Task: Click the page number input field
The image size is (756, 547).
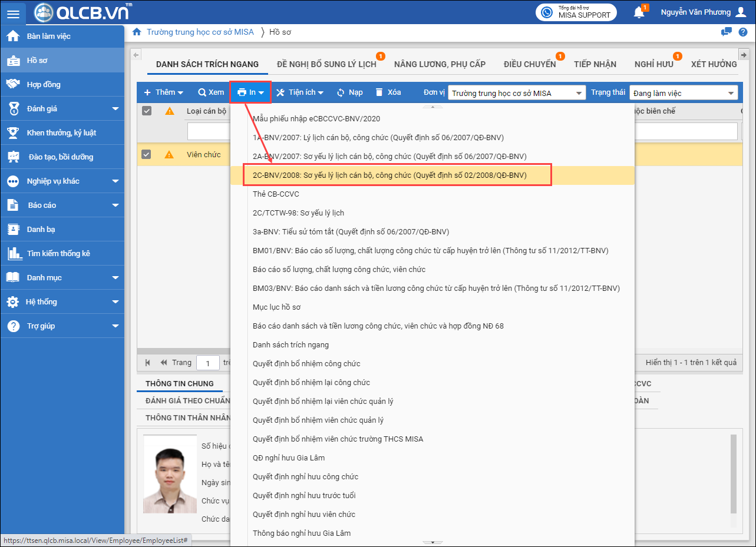Action: pyautogui.click(x=208, y=363)
